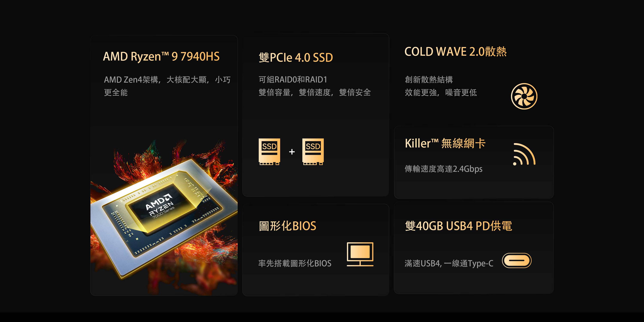Click the AMD Zen4架構 description text
Image resolution: width=644 pixels, height=322 pixels.
tap(167, 86)
